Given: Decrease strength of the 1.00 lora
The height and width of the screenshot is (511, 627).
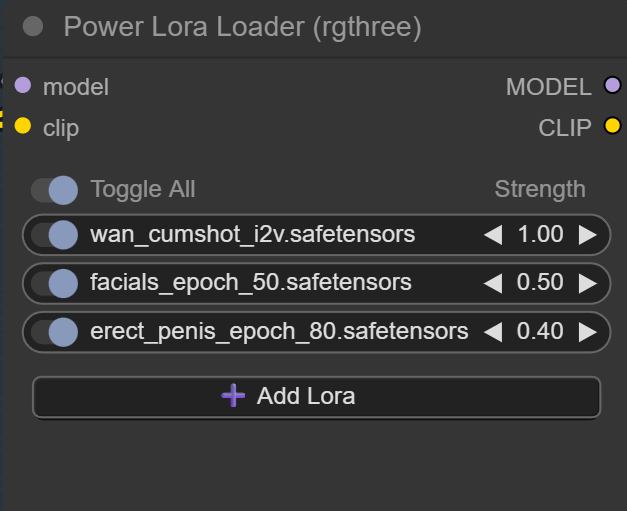Looking at the screenshot, I should coord(493,235).
